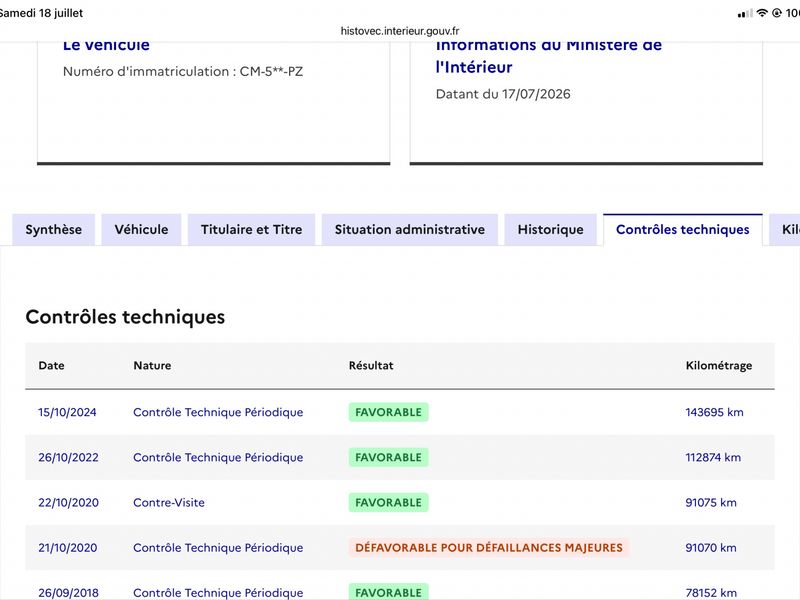Viewport: 800px width, 600px height.
Task: Select the date 21/10/2020
Action: tap(67, 547)
